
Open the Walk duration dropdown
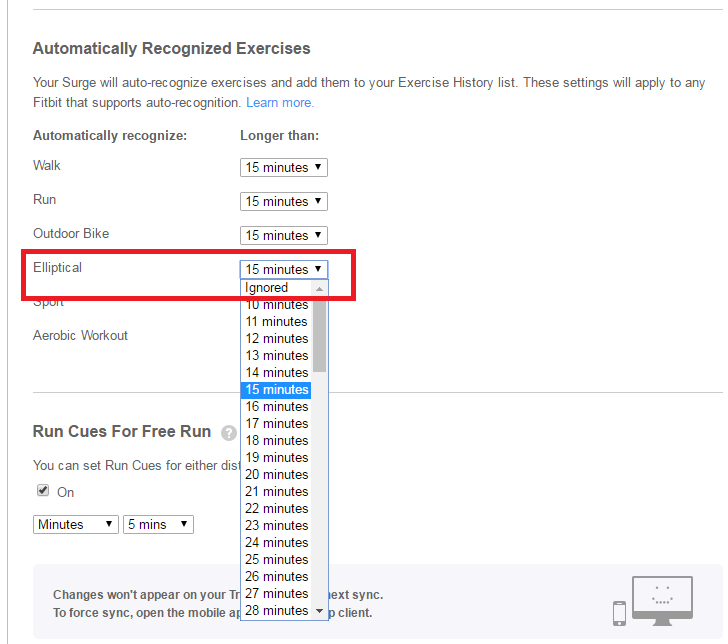coord(283,167)
